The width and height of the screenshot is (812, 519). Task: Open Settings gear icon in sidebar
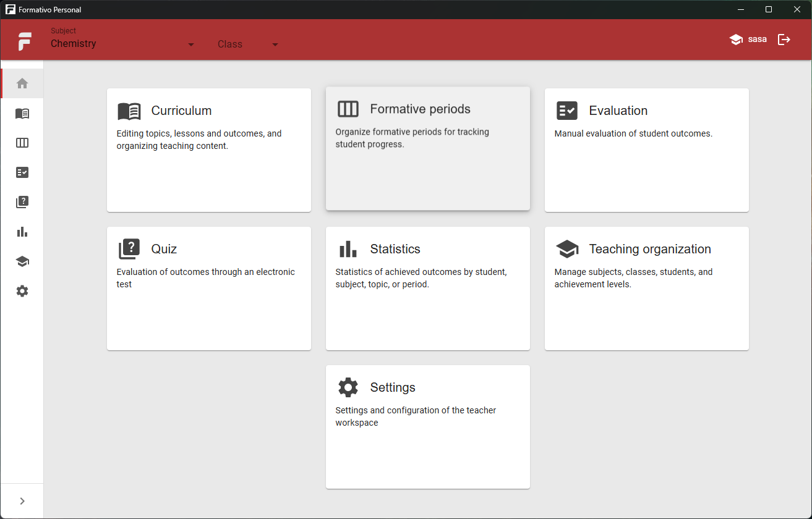[x=22, y=291]
